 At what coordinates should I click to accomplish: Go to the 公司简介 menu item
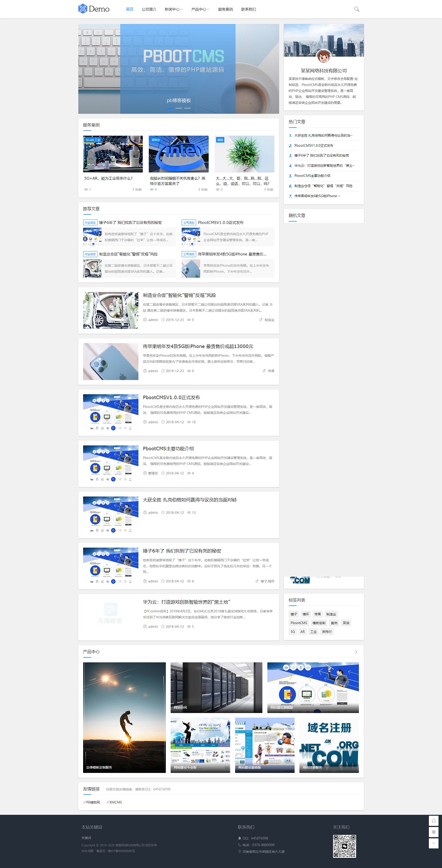click(149, 9)
